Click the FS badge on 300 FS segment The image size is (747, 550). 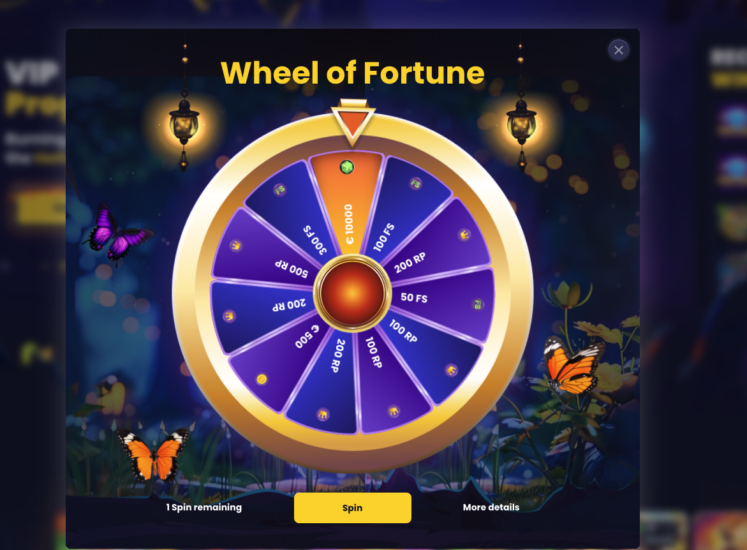coord(280,190)
